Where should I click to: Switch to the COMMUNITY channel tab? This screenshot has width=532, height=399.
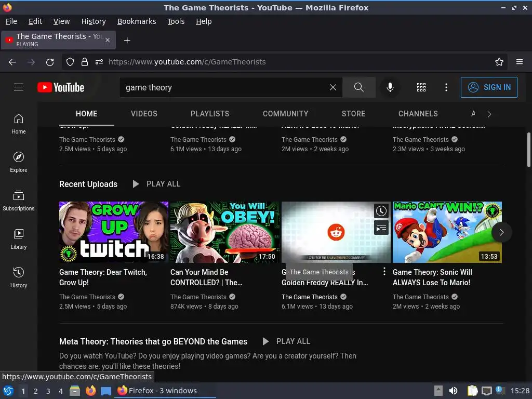285,114
